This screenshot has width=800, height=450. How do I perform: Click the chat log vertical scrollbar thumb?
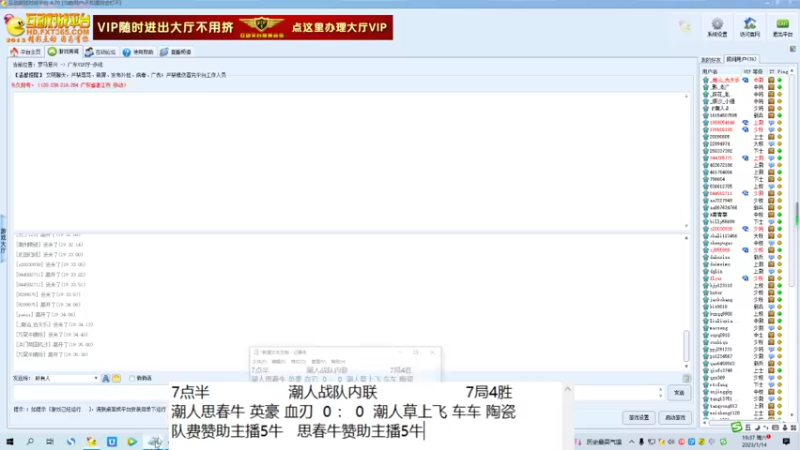coord(686,346)
